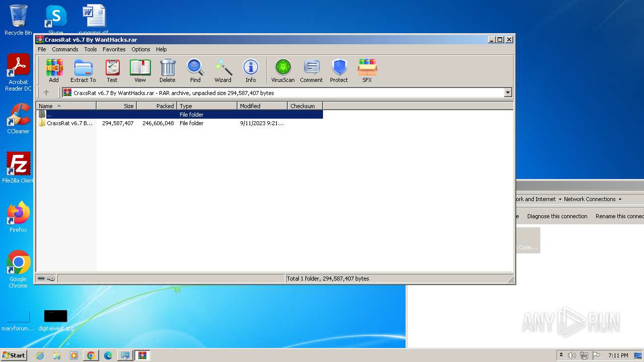The width and height of the screenshot is (644, 362).
Task: Click the Windows Start button
Action: coord(14,355)
